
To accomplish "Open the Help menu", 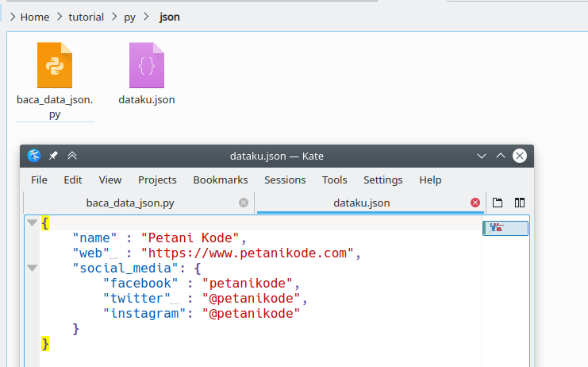I will pyautogui.click(x=430, y=180).
